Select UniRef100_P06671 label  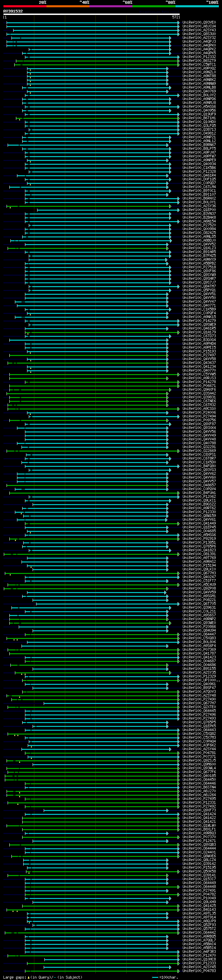coord(199,386)
